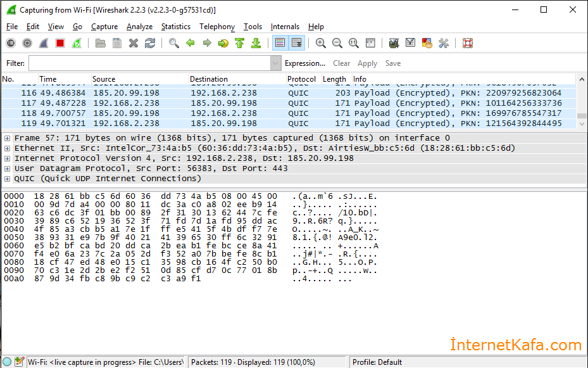
Task: Click the packet list scrollbar up arrow
Action: pos(582,79)
